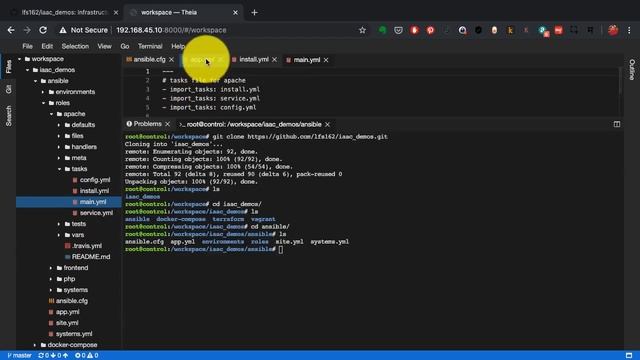Collapse the tasks folder
The image size is (640, 360).
coord(59,169)
